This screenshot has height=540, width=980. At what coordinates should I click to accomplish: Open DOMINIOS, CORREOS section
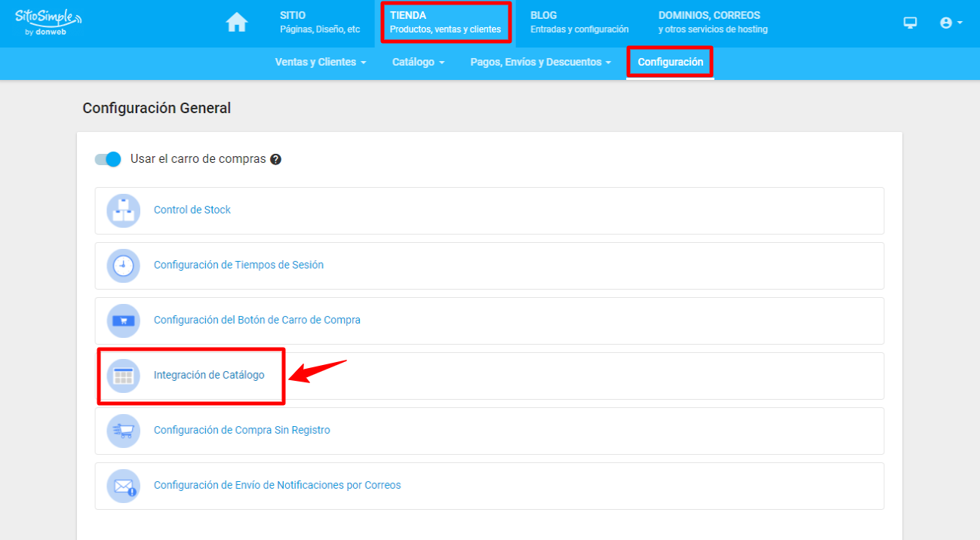pyautogui.click(x=713, y=23)
